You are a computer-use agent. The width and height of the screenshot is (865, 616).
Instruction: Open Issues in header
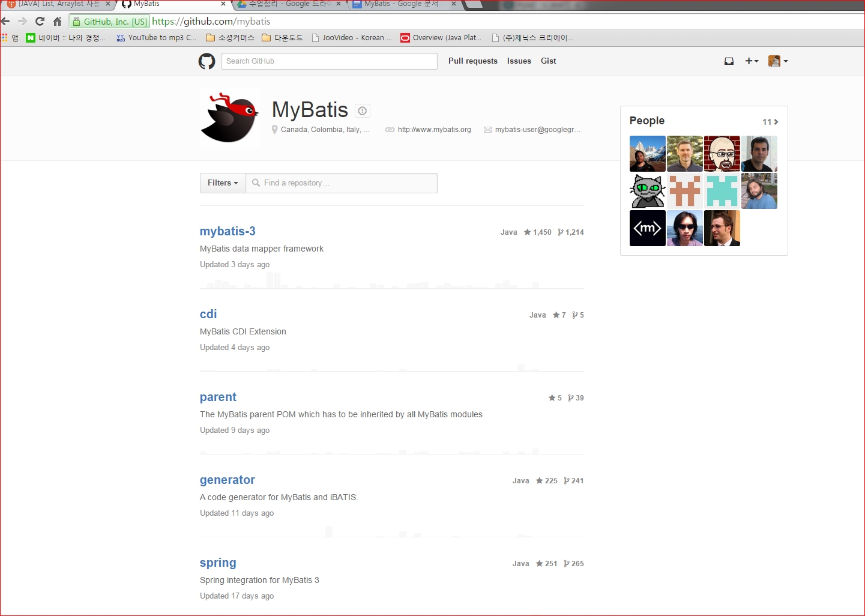[519, 61]
